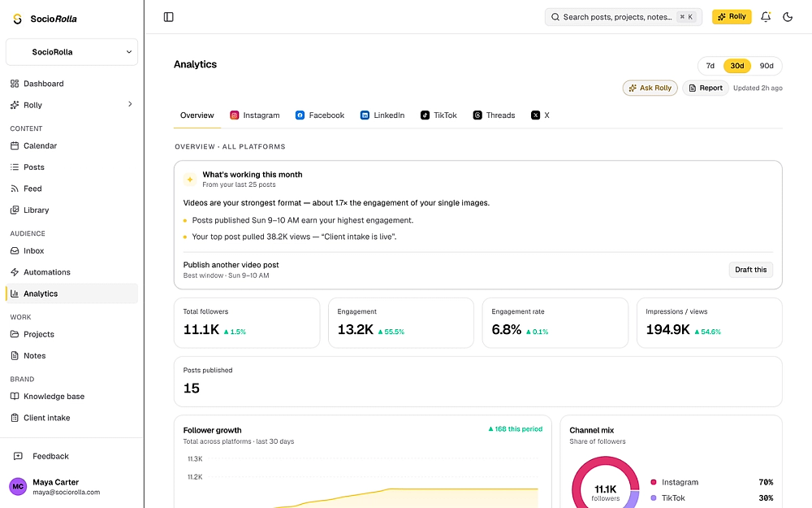
Task: Open Maya Carter account menu
Action: pos(72,486)
